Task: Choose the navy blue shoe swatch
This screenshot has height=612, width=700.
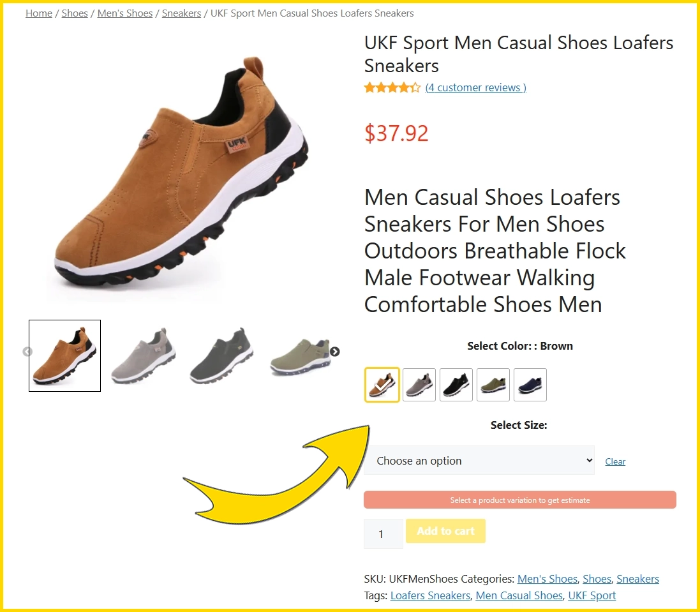Action: click(530, 385)
